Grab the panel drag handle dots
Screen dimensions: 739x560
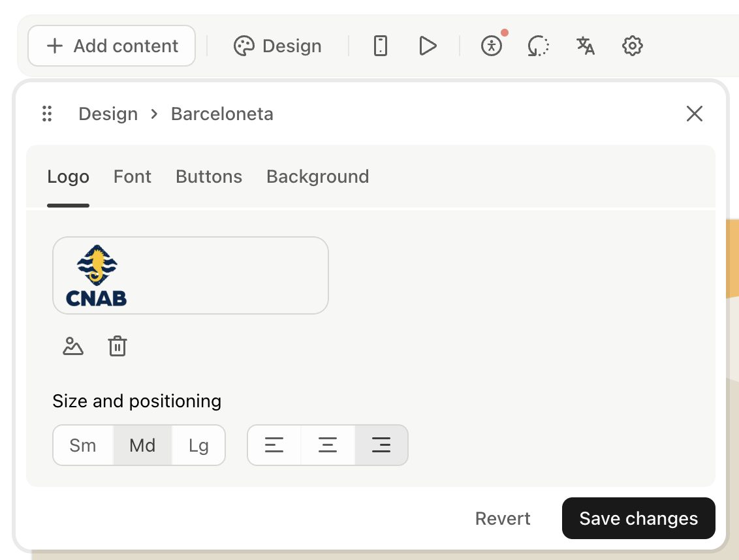coord(46,114)
